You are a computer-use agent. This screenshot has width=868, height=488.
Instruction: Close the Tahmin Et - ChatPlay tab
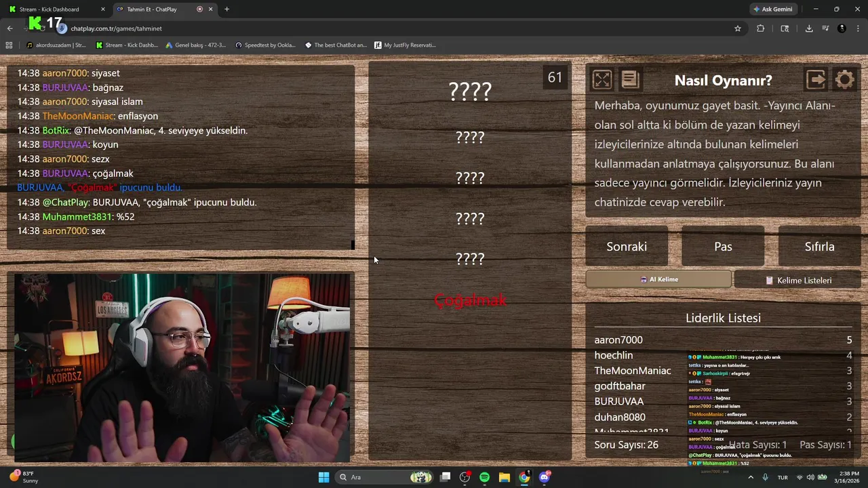210,9
